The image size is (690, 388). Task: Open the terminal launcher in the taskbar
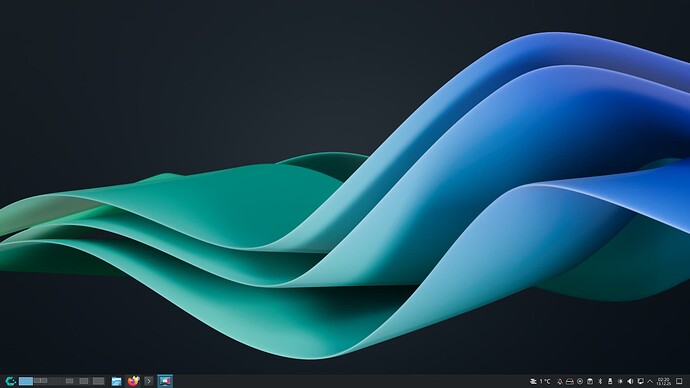coord(149,381)
